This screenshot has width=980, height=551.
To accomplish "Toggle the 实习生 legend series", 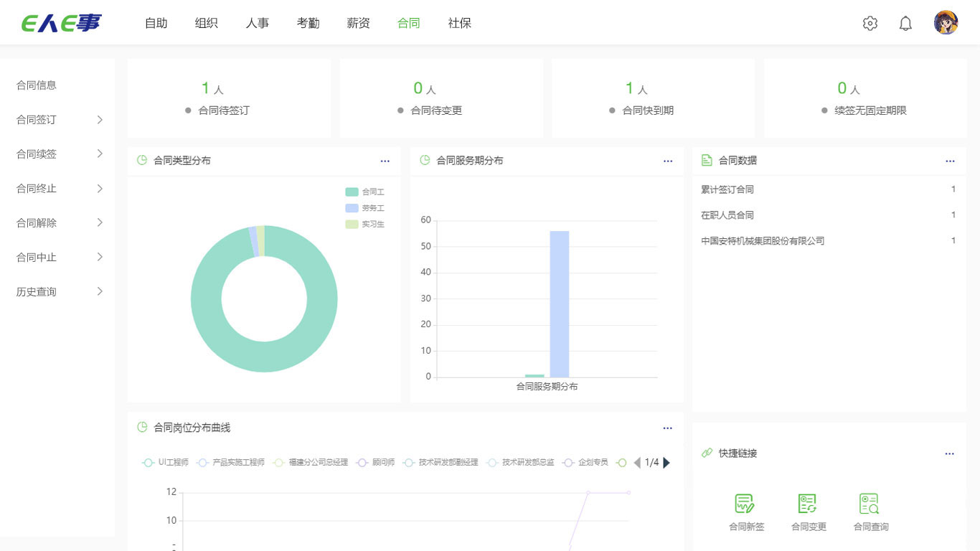I will coord(365,225).
